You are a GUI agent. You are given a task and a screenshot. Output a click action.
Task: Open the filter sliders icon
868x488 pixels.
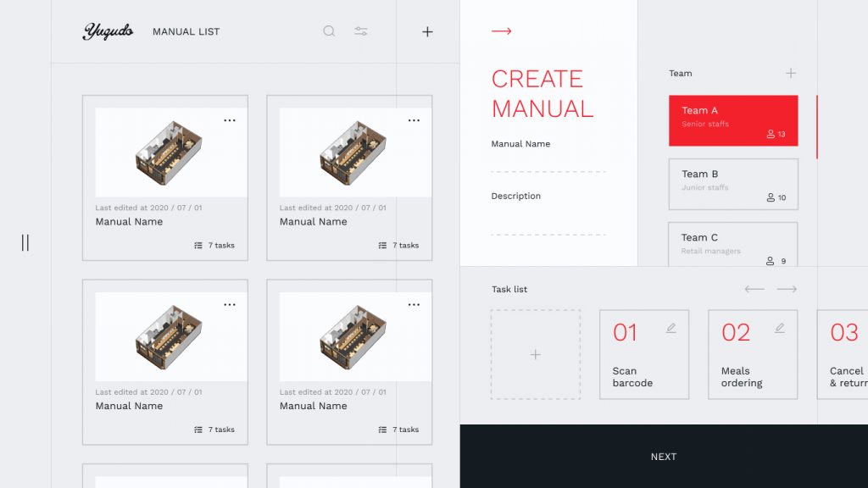(x=361, y=31)
